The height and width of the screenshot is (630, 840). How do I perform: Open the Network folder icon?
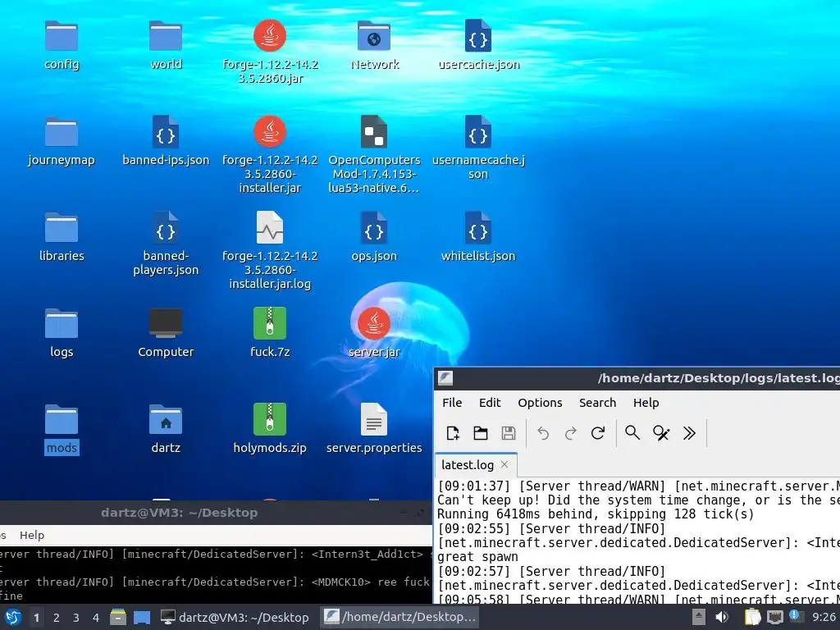pos(374,36)
